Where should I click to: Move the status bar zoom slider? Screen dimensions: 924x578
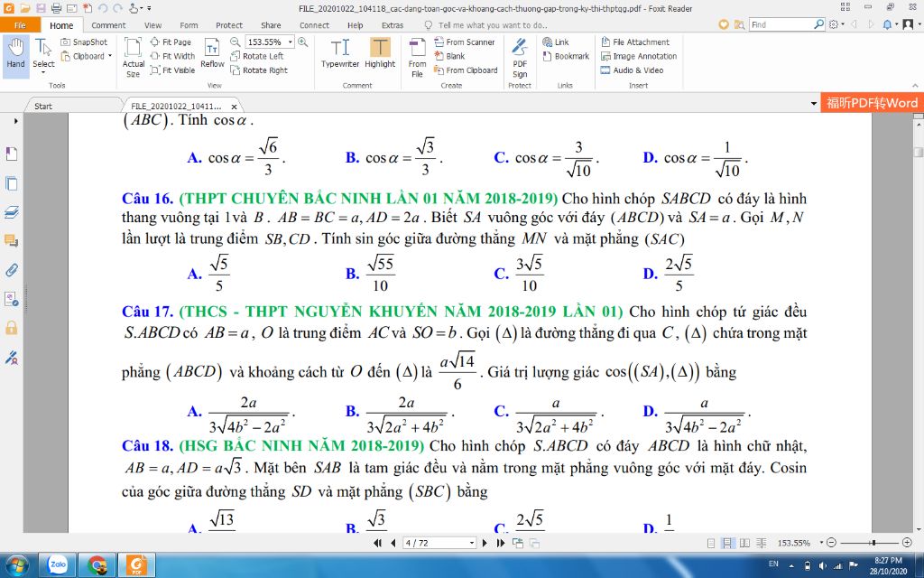click(873, 543)
